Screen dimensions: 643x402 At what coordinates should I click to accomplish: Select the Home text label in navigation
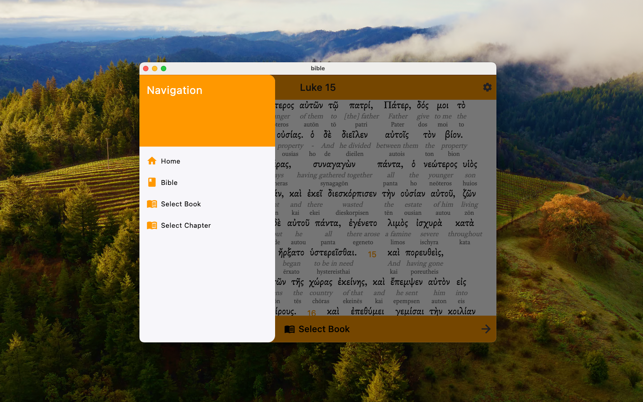(x=171, y=161)
